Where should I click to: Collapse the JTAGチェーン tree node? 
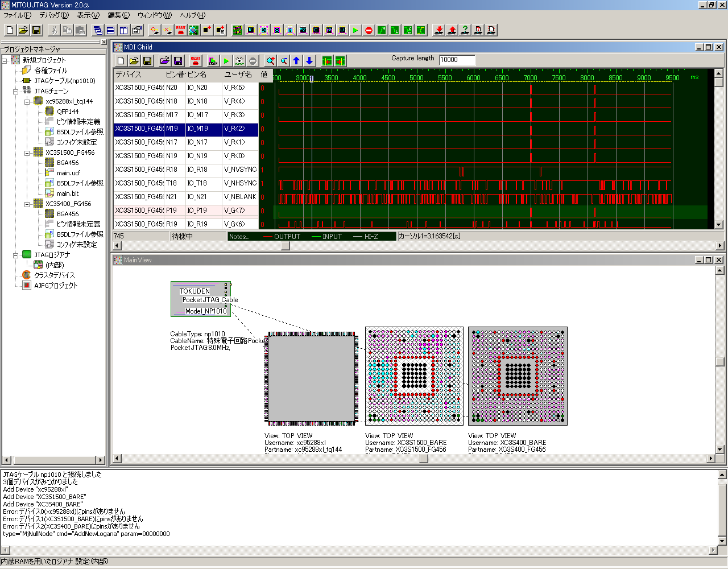(16, 91)
